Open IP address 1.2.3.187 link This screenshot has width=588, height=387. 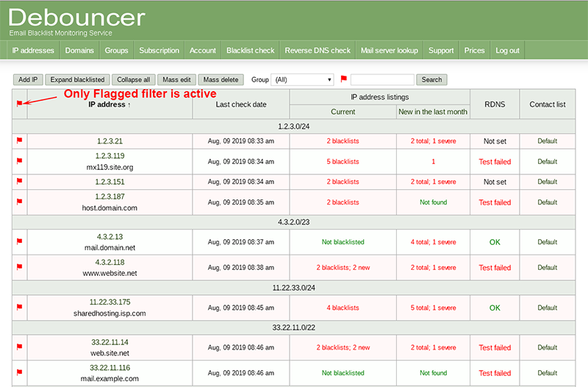point(110,196)
